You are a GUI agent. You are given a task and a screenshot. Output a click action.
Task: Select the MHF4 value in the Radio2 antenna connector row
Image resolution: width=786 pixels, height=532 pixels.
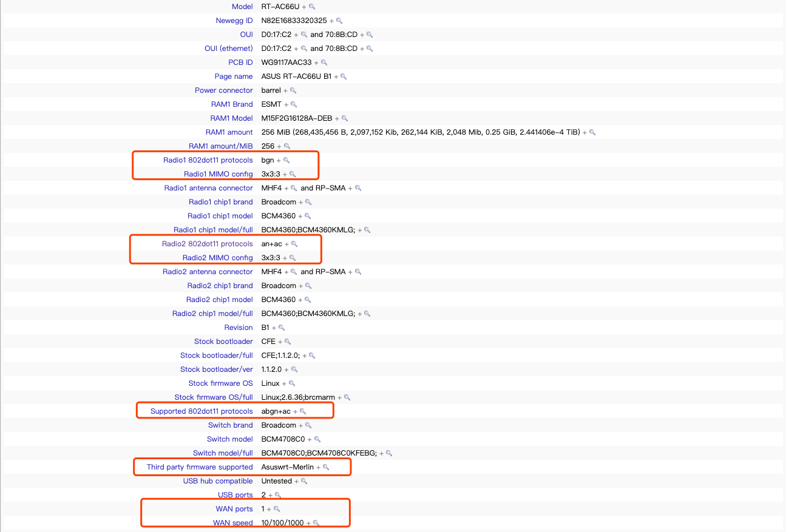[x=272, y=272]
